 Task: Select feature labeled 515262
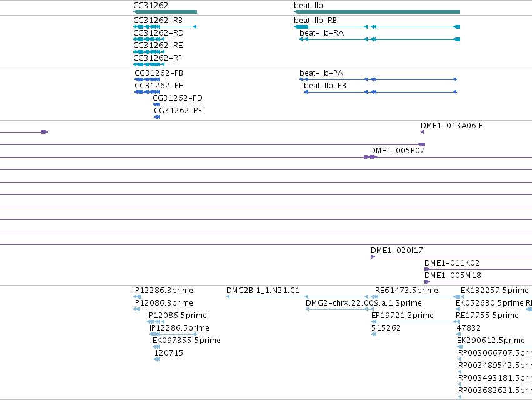(386, 328)
